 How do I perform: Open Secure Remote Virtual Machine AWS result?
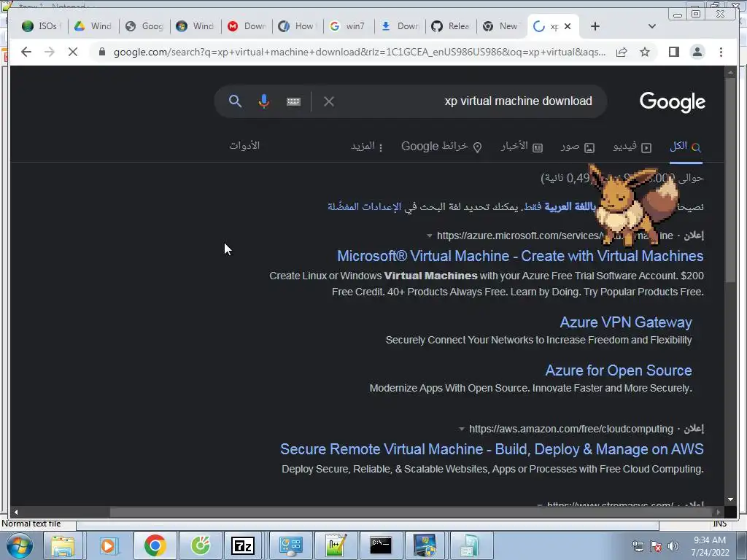click(492, 449)
